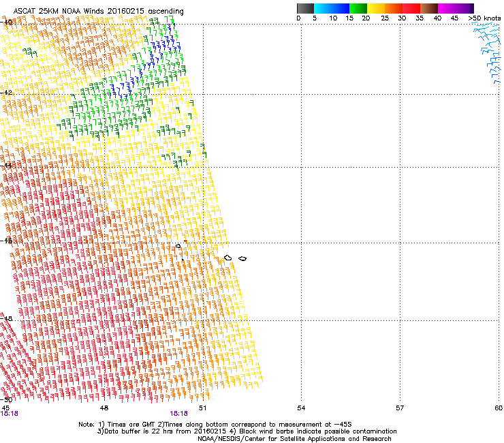Viewport: 504px width, 443px height.
Task: Click the purple '18:18' time left of longitude 51
Action: 179,414
